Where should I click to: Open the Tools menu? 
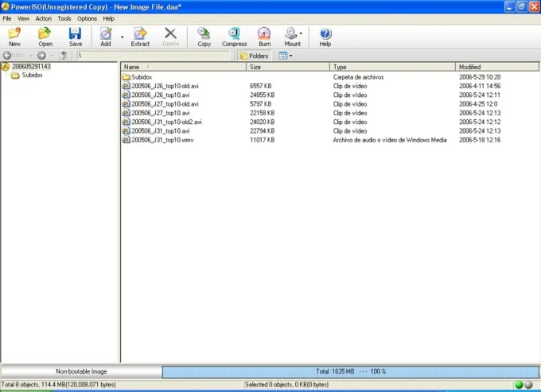tap(64, 18)
